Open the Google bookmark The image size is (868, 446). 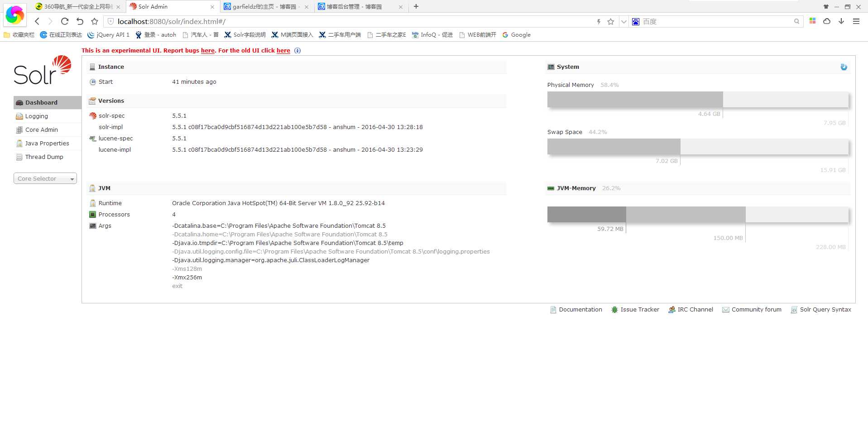[517, 35]
